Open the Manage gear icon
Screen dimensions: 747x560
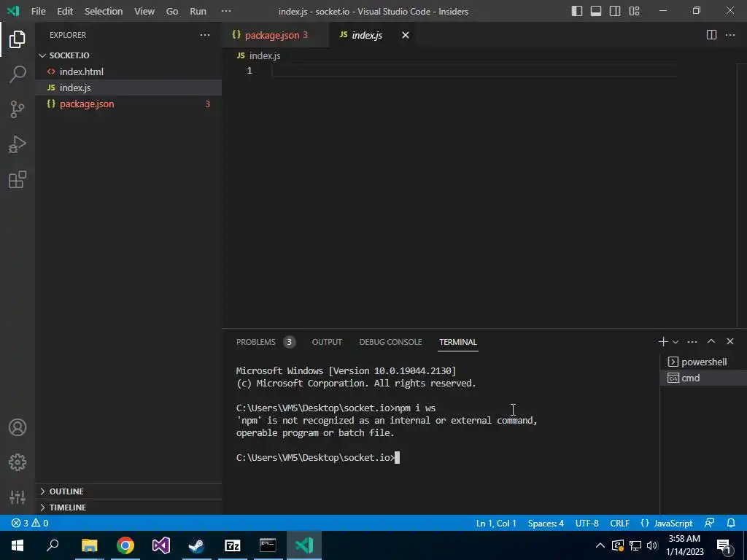pyautogui.click(x=18, y=462)
